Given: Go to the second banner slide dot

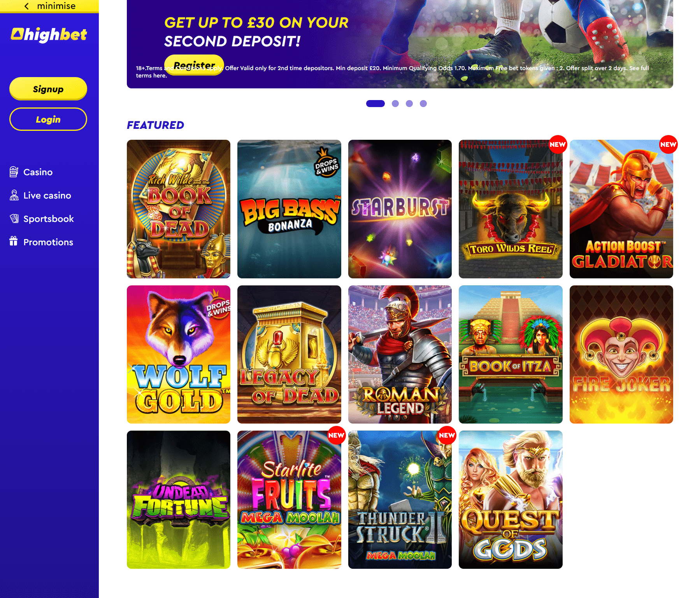Looking at the screenshot, I should (x=395, y=104).
